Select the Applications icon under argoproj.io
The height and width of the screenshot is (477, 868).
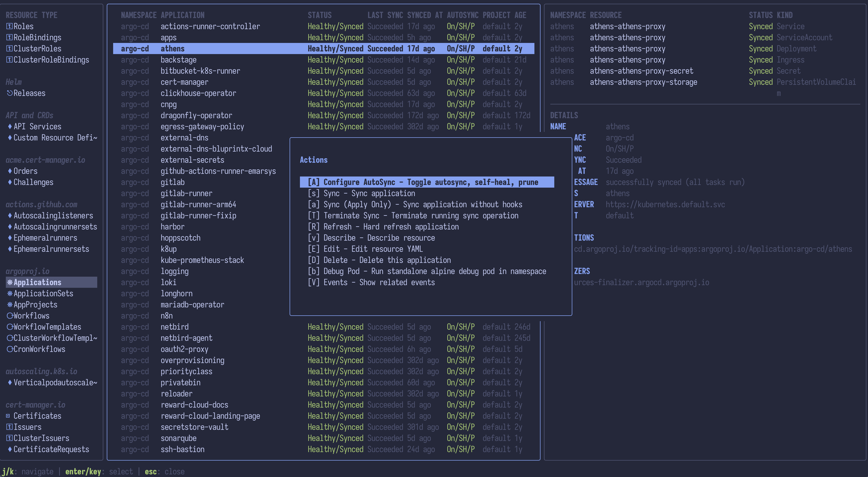tap(10, 282)
